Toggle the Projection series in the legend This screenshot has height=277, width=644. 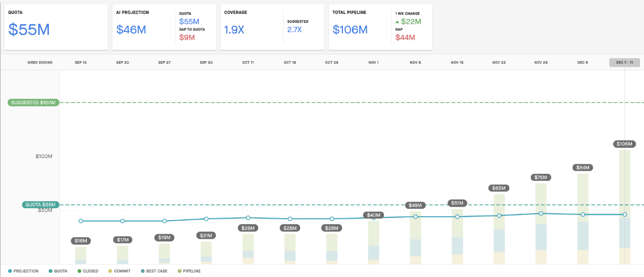point(23,271)
